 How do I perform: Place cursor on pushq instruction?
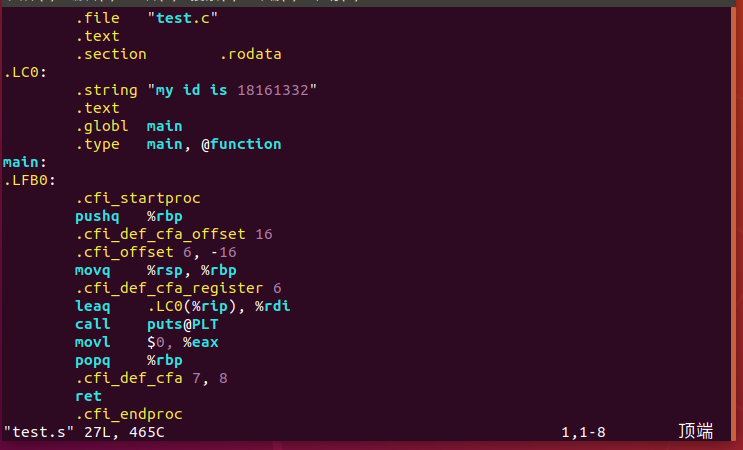coord(97,216)
